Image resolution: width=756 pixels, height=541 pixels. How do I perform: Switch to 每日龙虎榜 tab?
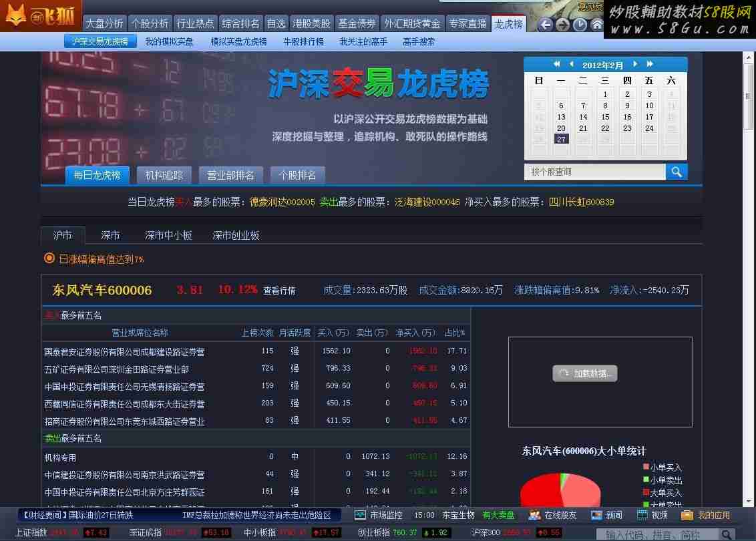[97, 175]
